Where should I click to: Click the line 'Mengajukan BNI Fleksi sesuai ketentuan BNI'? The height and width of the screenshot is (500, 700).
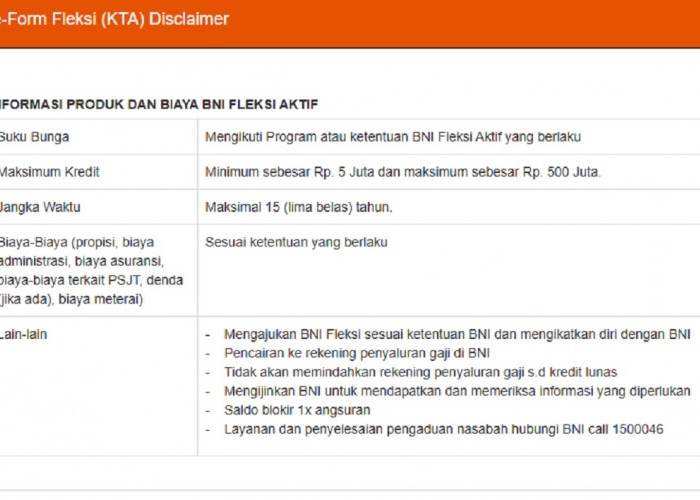(x=457, y=334)
